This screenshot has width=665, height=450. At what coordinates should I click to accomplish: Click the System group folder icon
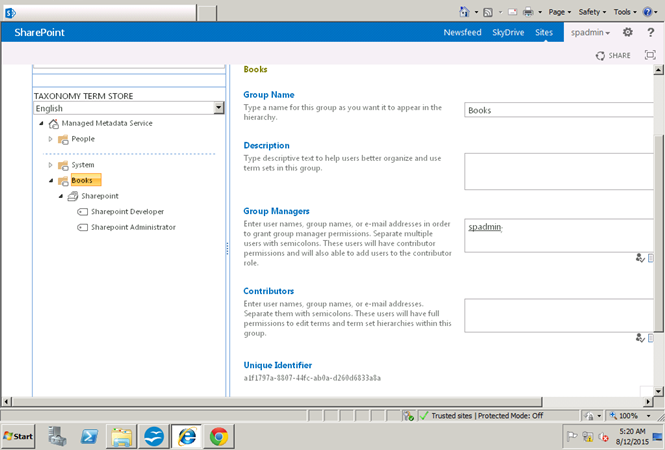click(63, 165)
